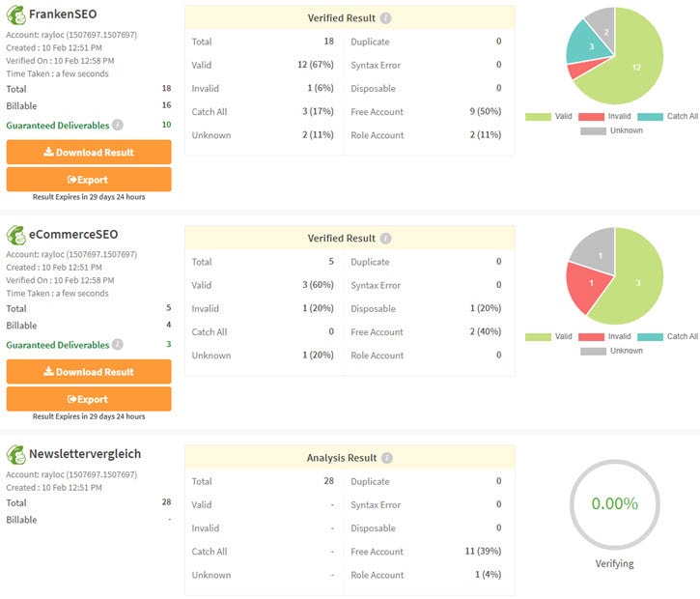Export the FrankenSEO list
The image size is (700, 599).
click(89, 180)
